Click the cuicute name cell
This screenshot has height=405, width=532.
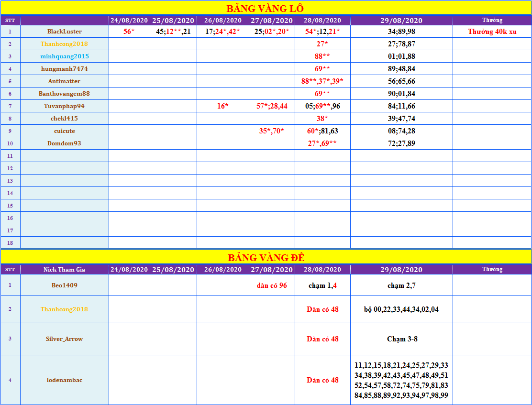pyautogui.click(x=65, y=131)
